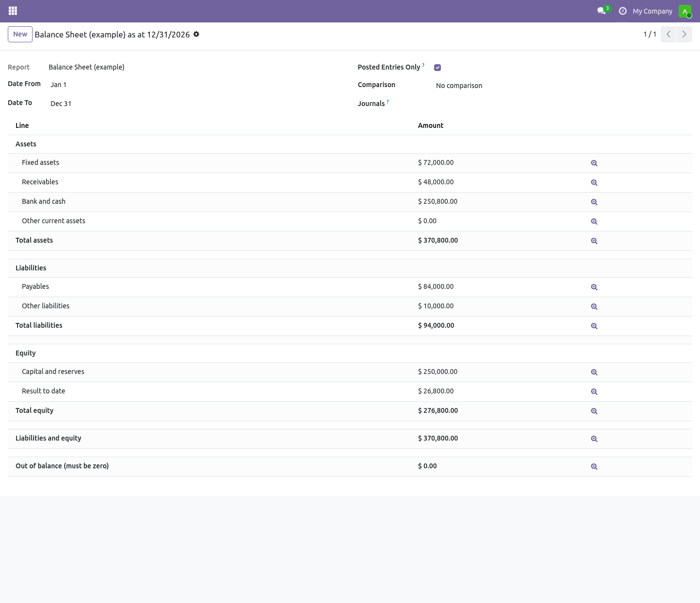700x603 pixels.
Task: Inspect Fixed assets with the magnifier icon
Action: (594, 163)
